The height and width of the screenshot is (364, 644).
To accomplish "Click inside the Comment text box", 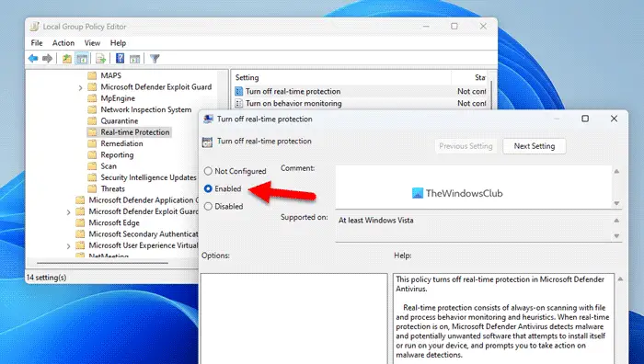I will click(x=474, y=187).
